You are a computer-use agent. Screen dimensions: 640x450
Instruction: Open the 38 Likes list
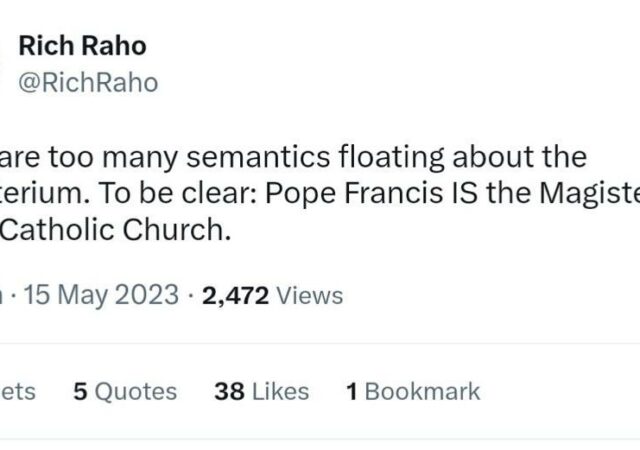click(x=262, y=392)
